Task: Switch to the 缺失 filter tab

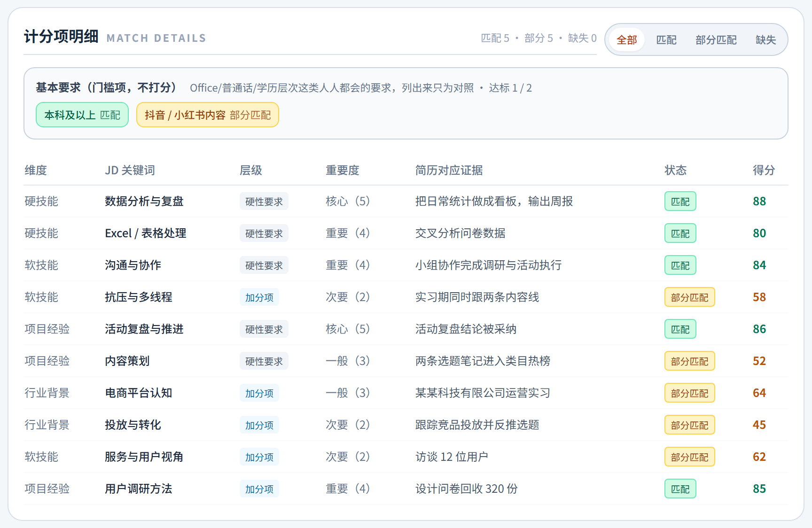Action: tap(765, 40)
